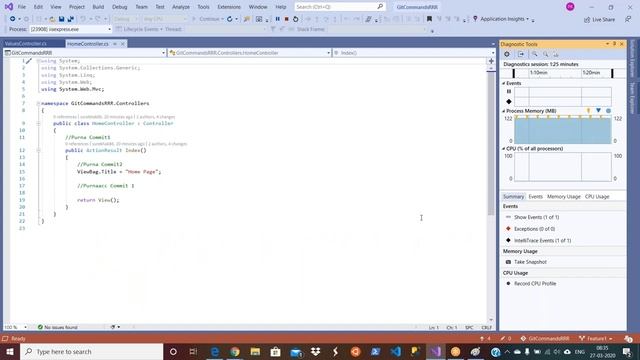Click the Save All icon

[x=71, y=19]
